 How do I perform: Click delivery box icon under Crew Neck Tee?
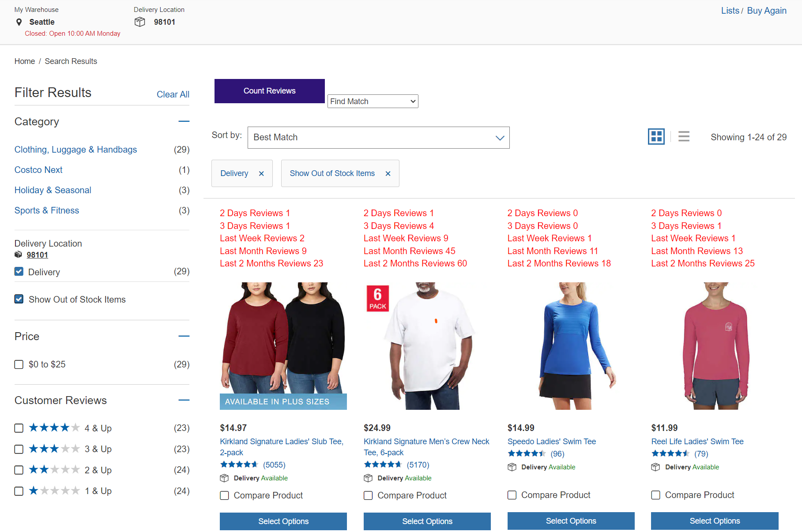(368, 478)
